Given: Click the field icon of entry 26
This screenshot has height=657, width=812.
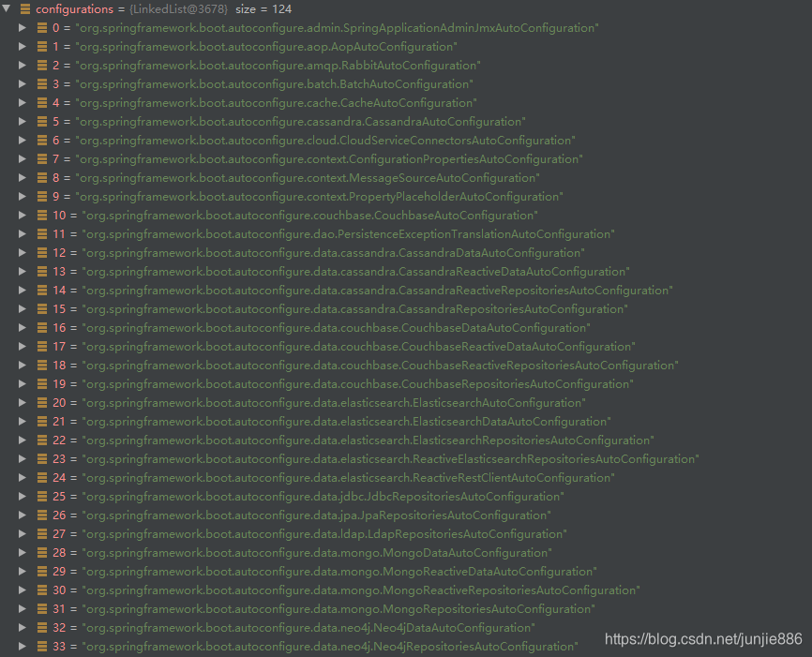Looking at the screenshot, I should (42, 515).
